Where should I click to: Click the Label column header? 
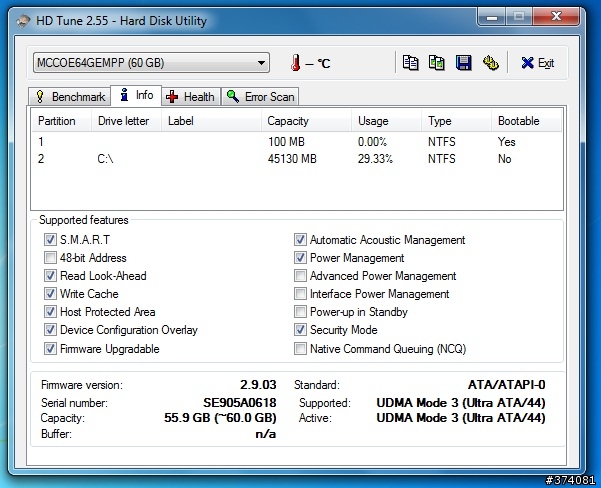pyautogui.click(x=211, y=121)
